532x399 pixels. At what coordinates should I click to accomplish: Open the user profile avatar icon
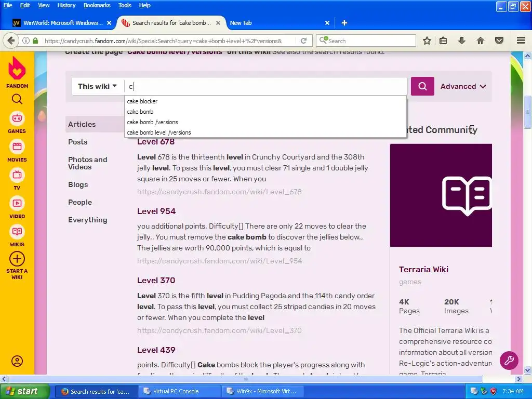point(17,361)
